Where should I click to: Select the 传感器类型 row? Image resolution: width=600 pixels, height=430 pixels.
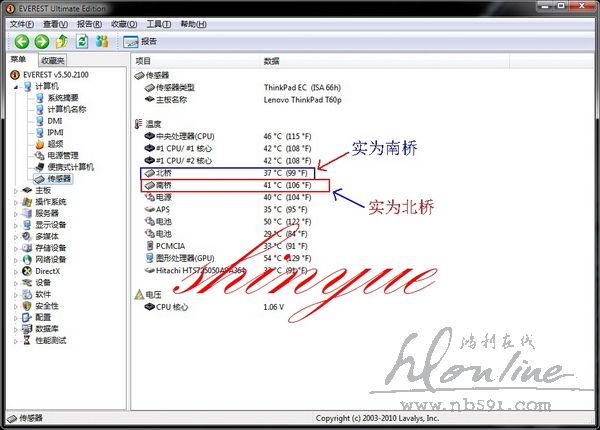pos(243,88)
